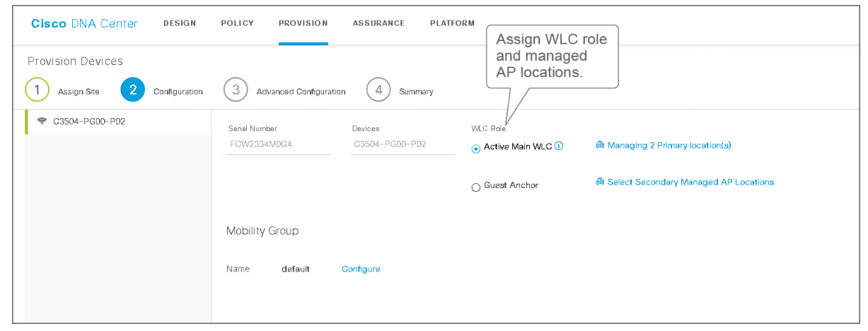Viewport: 868px width, 331px height.
Task: Navigate to the PLATFORM tab
Action: (x=452, y=23)
